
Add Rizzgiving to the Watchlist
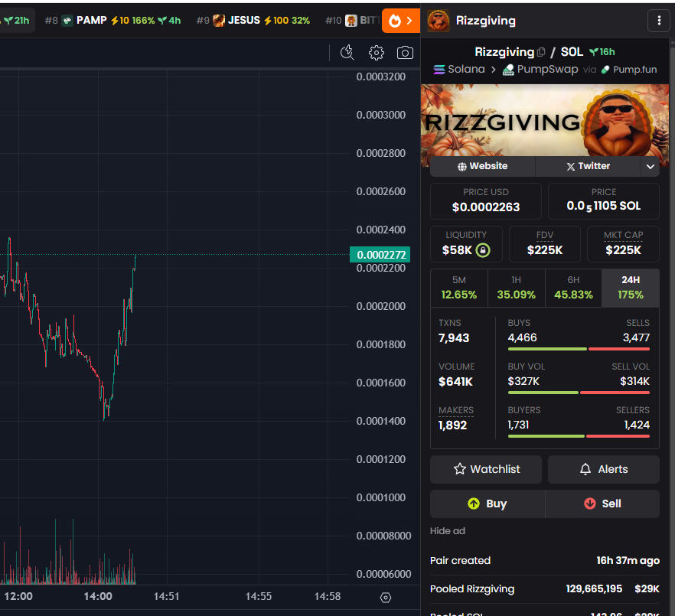point(485,469)
